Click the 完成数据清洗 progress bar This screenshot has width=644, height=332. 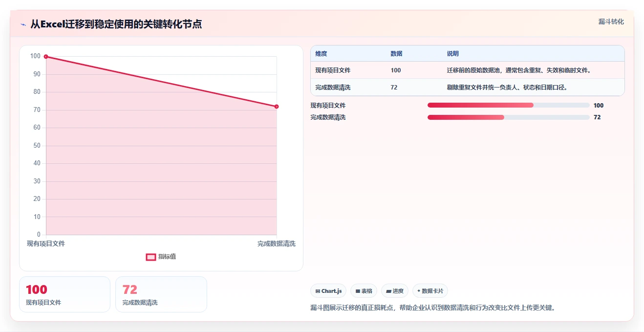509,117
